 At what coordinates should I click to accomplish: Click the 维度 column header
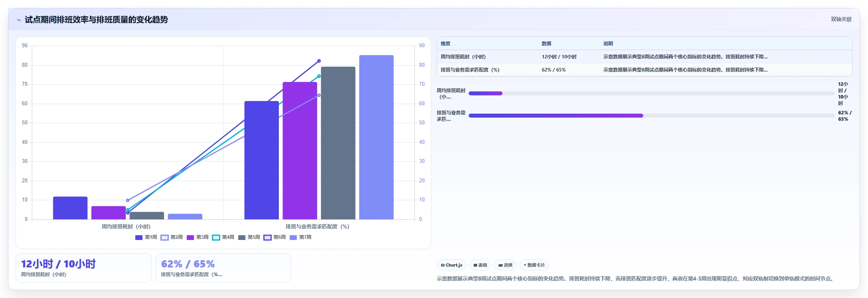[446, 44]
